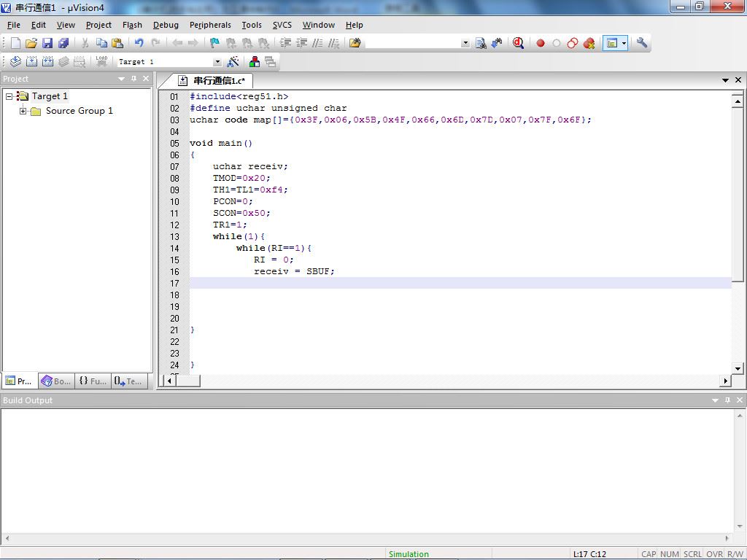Open the multi-project window manager icon
This screenshot has height=560, width=747.
270,61
